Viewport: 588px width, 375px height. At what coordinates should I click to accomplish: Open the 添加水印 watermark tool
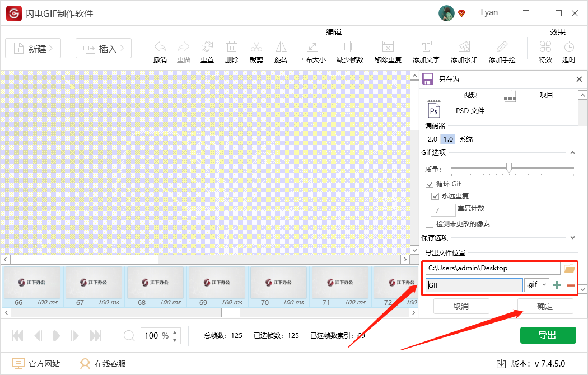(464, 47)
